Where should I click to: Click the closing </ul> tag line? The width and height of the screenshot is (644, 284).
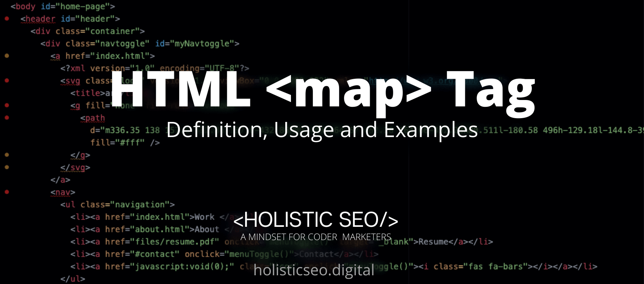click(x=73, y=279)
